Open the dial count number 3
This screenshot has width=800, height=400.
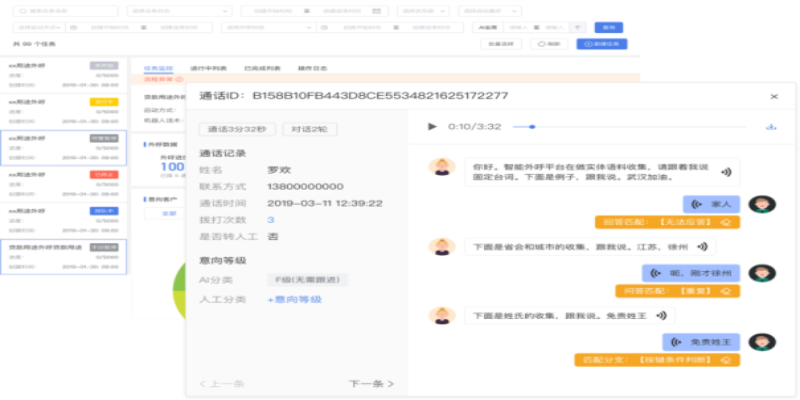pyautogui.click(x=270, y=219)
